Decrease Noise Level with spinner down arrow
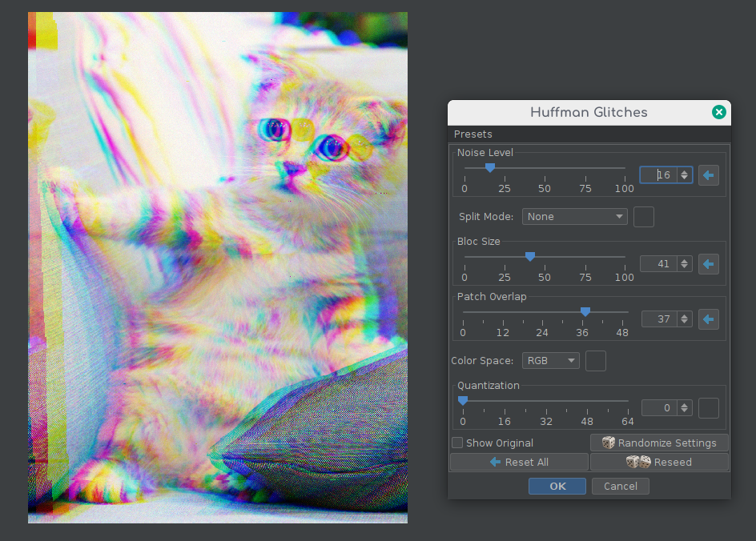This screenshot has height=541, width=756. click(x=684, y=178)
